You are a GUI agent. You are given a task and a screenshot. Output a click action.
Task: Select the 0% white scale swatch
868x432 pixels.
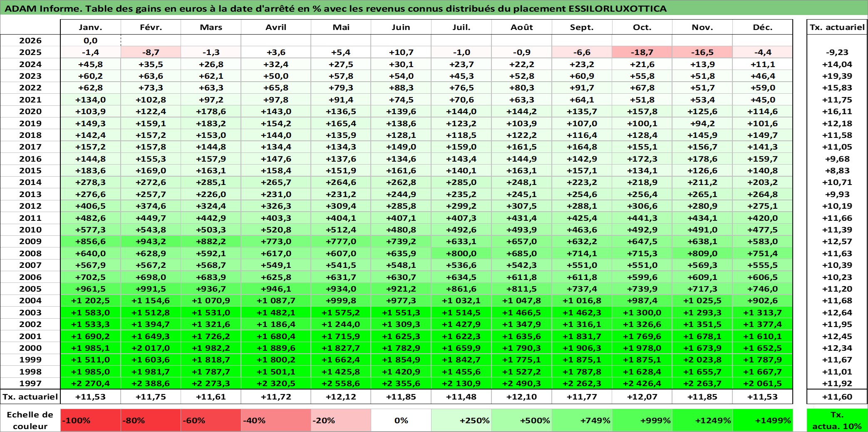pyautogui.click(x=401, y=420)
